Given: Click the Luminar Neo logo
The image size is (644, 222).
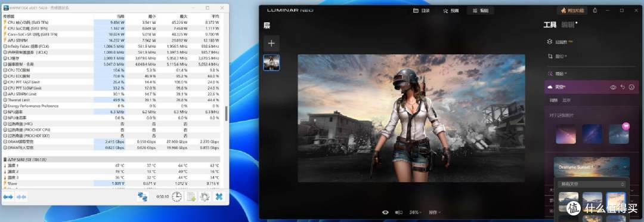Looking at the screenshot, I should coord(290,10).
